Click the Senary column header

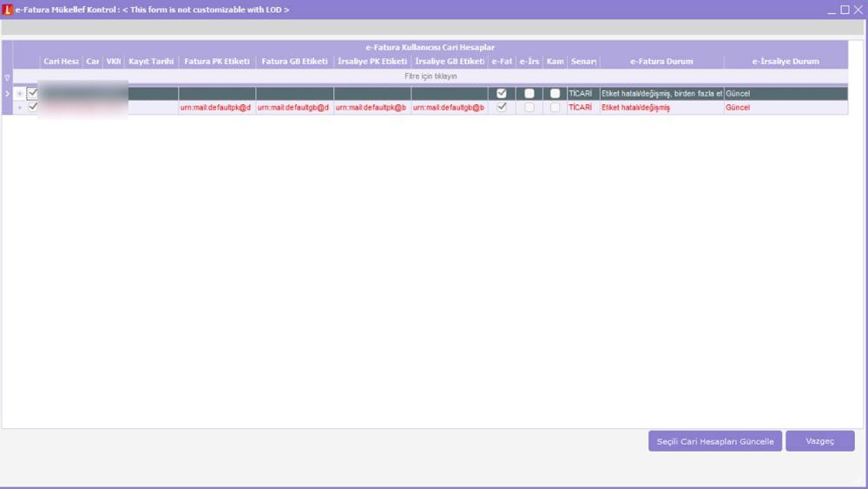click(583, 62)
